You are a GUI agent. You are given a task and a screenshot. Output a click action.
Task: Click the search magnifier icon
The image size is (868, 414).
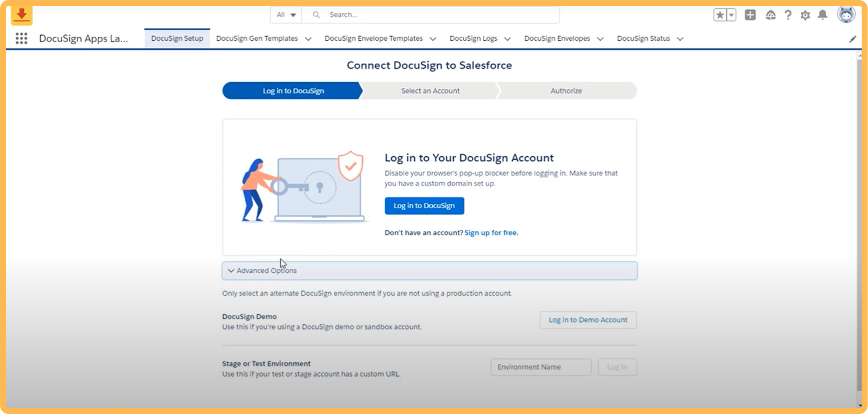pyautogui.click(x=316, y=15)
